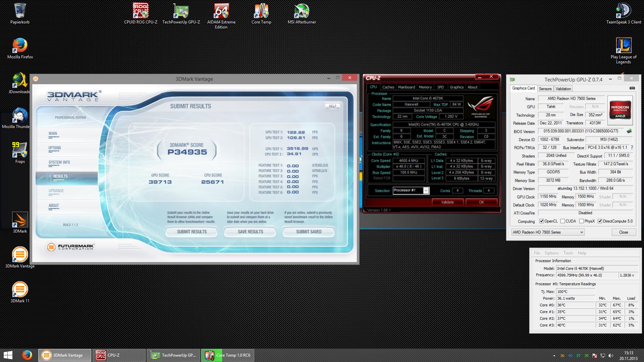Click the CPU-Z taskbar button

[x=119, y=355]
